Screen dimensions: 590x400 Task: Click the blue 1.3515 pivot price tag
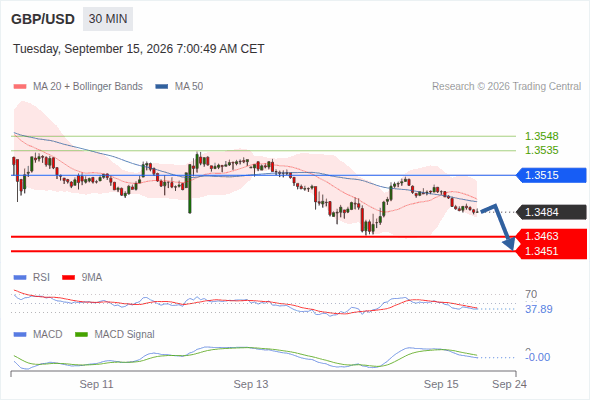click(551, 175)
